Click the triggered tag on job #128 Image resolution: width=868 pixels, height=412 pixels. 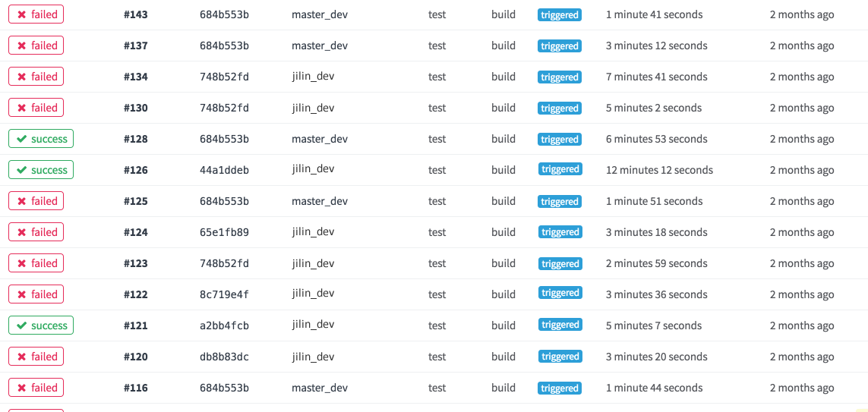click(x=560, y=140)
